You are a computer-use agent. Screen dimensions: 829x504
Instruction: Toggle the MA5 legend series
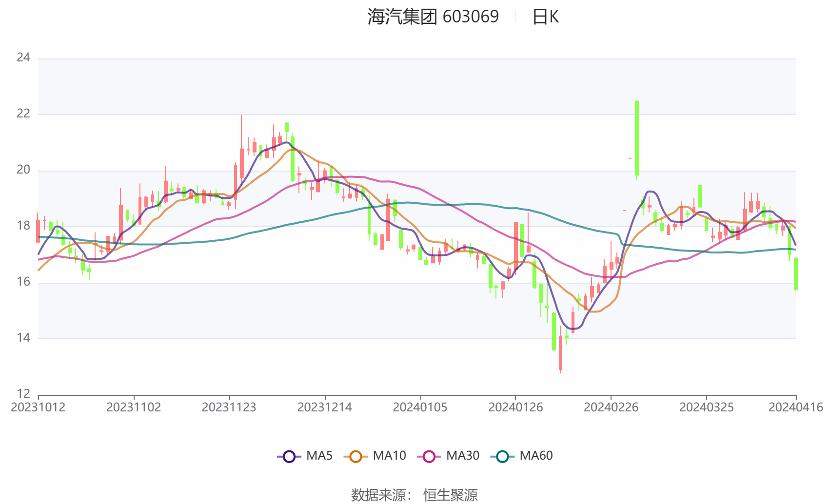pos(305,456)
